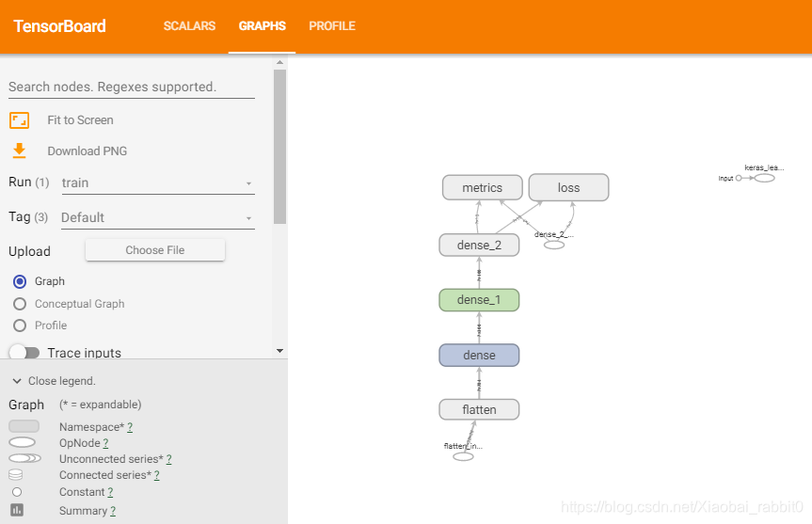Click the sidebar scroll up arrow

coord(279,62)
